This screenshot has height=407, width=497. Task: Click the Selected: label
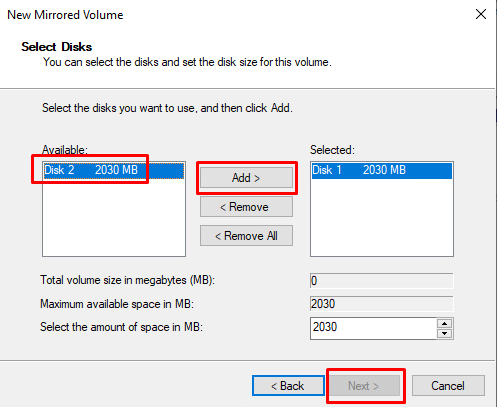(332, 150)
